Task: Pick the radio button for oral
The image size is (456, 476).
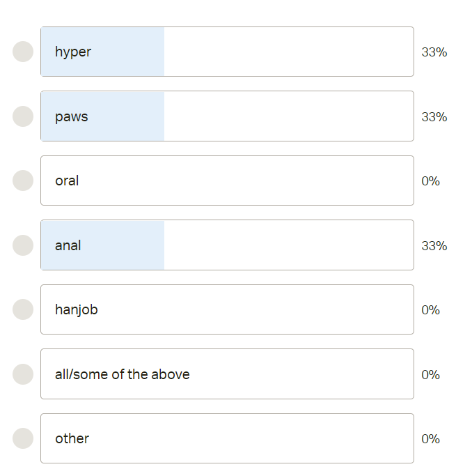Action: pyautogui.click(x=23, y=181)
